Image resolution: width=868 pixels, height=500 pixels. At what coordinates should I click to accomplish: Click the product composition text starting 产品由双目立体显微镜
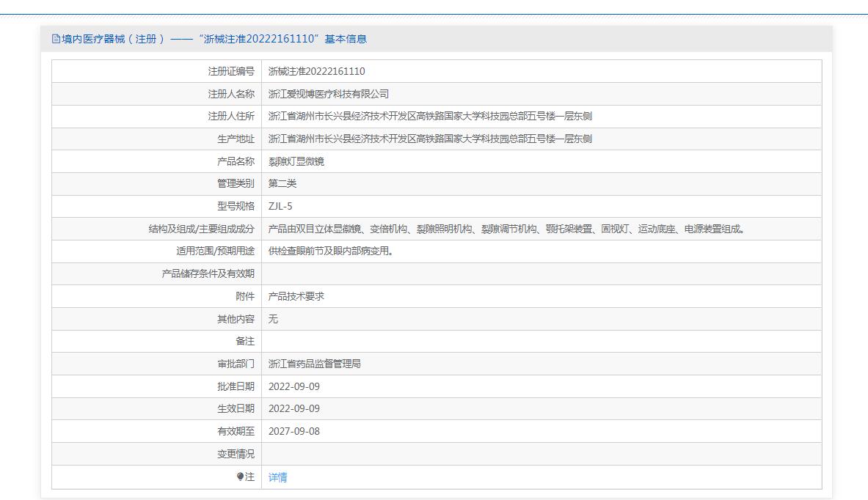507,229
